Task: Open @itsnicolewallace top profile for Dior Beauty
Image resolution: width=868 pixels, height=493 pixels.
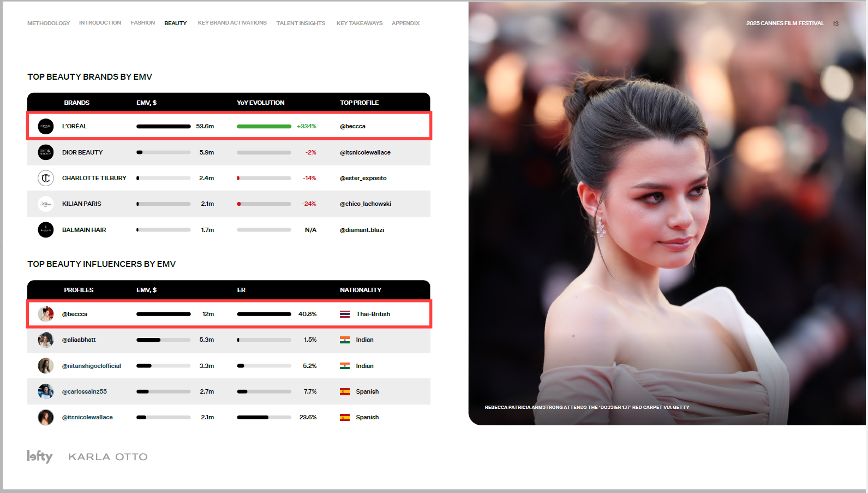Action: click(365, 152)
